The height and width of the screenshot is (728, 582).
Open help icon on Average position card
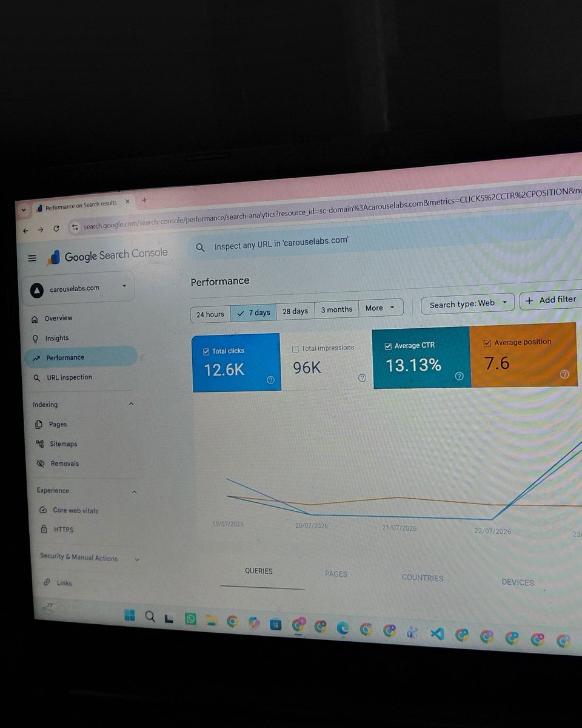(564, 374)
